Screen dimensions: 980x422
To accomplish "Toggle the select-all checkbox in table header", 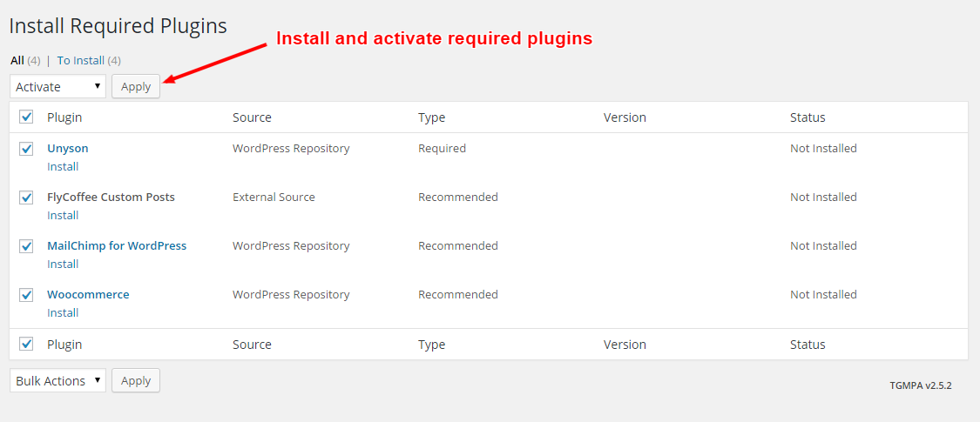I will click(x=26, y=117).
